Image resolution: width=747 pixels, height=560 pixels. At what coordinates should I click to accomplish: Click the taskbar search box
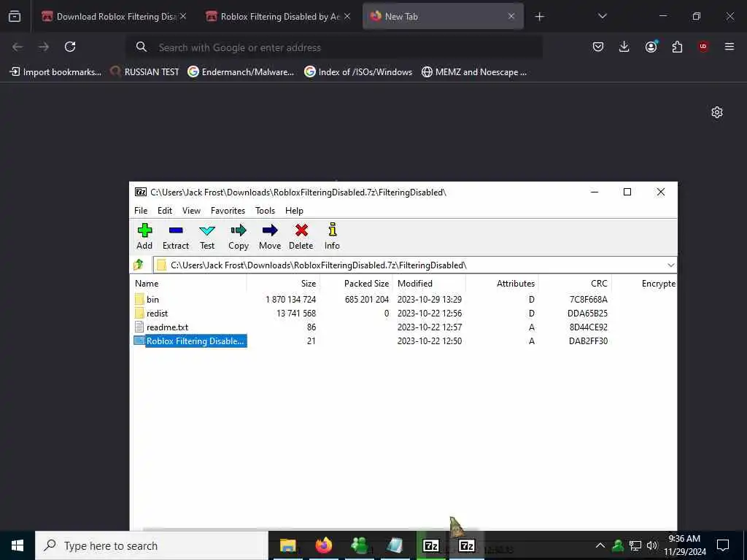pyautogui.click(x=152, y=545)
